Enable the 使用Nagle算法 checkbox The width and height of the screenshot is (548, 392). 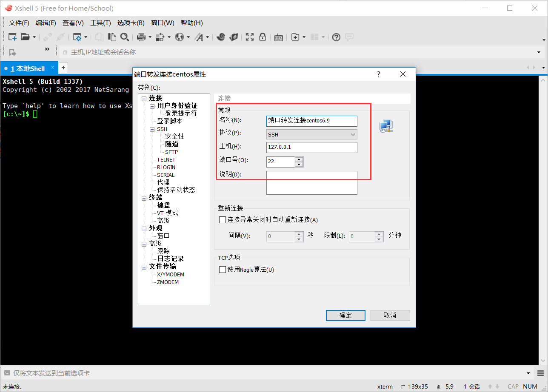pos(223,269)
